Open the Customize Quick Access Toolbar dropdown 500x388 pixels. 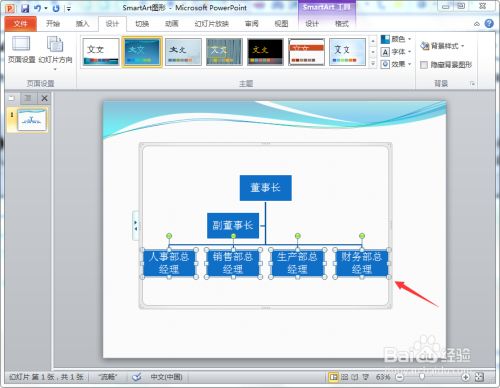pos(68,8)
